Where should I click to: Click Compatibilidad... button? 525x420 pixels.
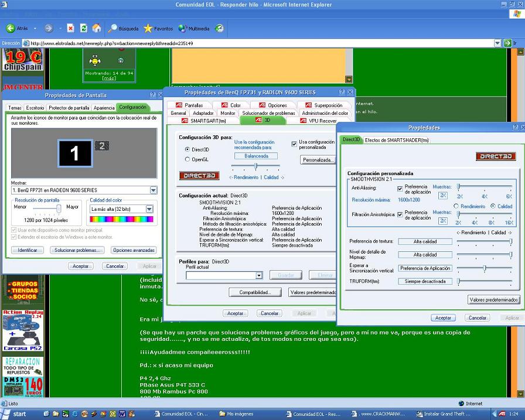point(255,292)
